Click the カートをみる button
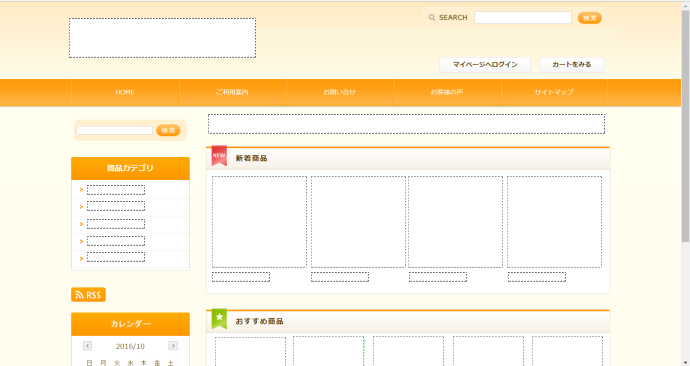 (572, 65)
